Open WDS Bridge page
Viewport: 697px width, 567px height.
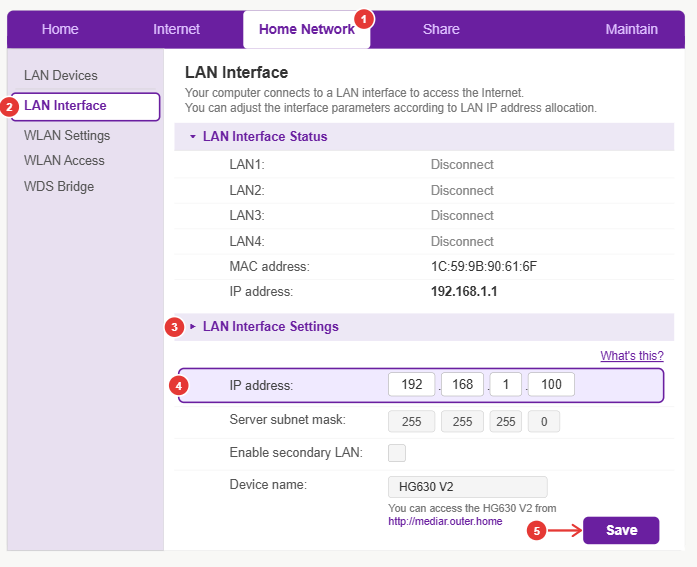tap(59, 186)
